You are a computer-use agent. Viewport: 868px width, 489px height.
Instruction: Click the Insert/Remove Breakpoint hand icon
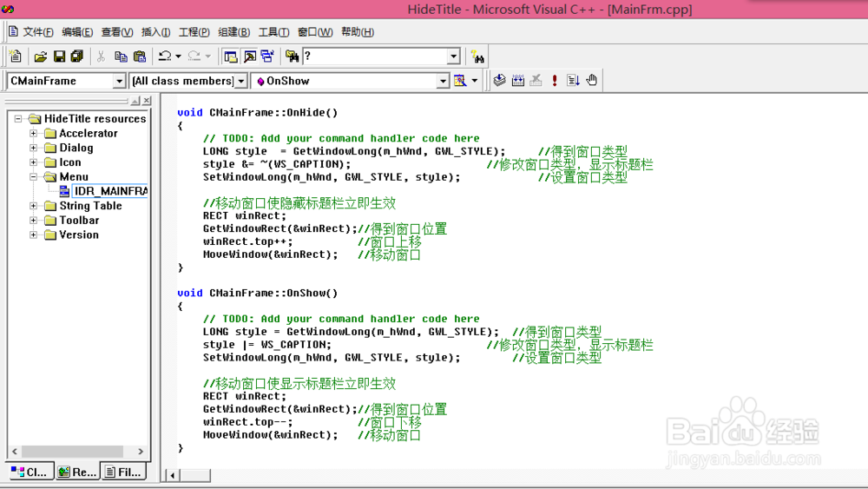[592, 81]
